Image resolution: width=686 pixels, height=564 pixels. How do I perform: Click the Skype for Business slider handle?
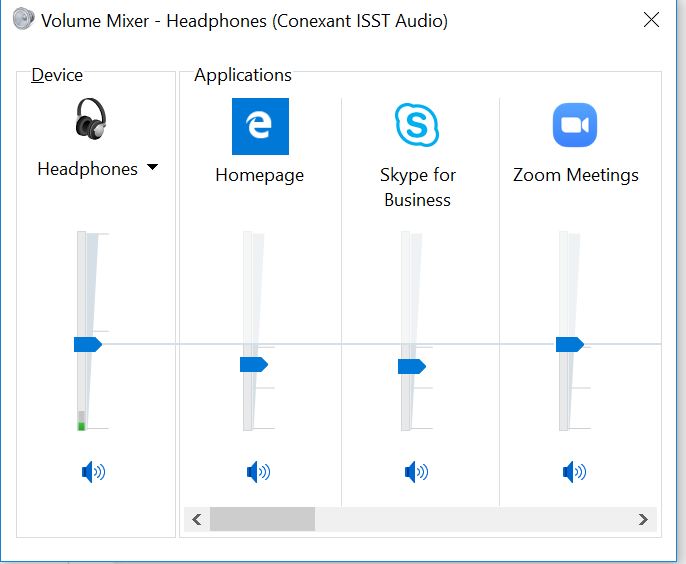click(412, 367)
